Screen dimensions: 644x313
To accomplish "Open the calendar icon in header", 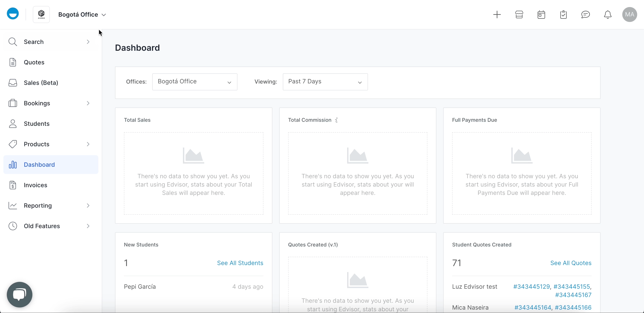I will [x=541, y=14].
